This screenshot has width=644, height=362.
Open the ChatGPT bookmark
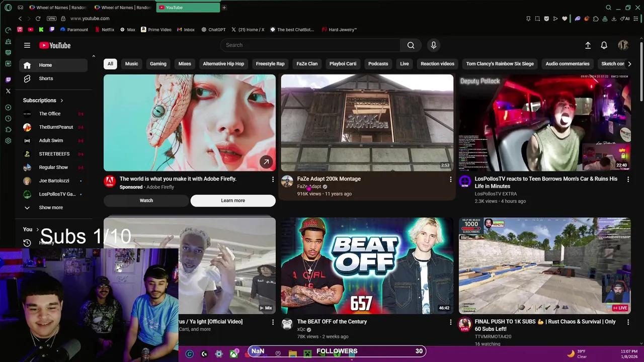(x=213, y=30)
